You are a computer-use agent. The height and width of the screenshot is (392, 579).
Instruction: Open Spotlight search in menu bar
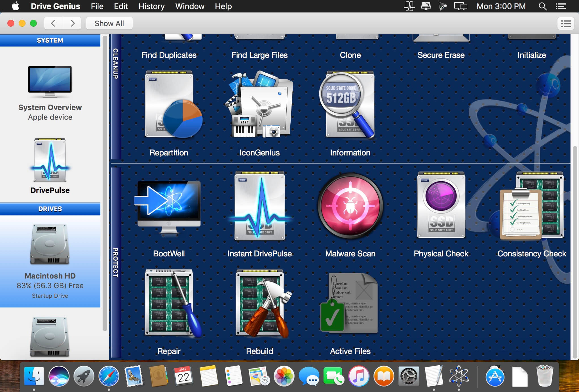coord(542,6)
